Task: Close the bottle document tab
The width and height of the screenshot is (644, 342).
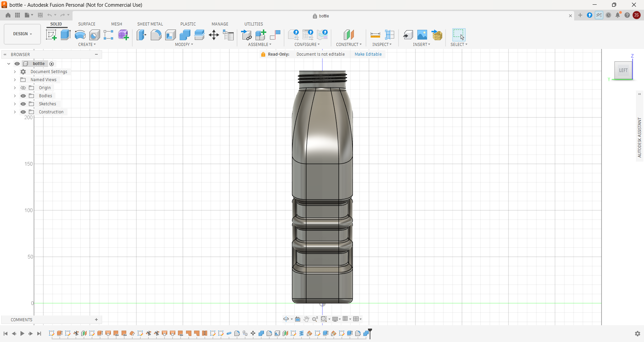Action: 570,16
